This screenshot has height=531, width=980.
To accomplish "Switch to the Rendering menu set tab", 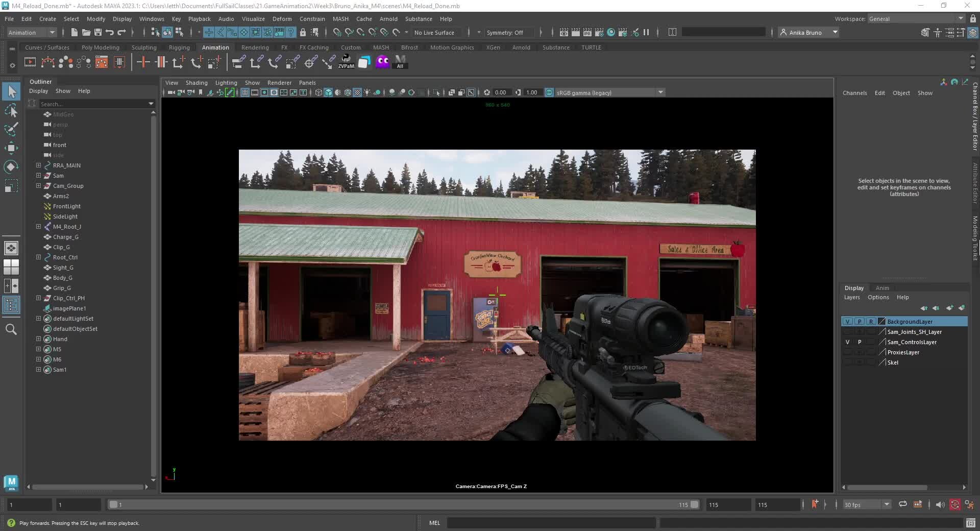I will (255, 47).
